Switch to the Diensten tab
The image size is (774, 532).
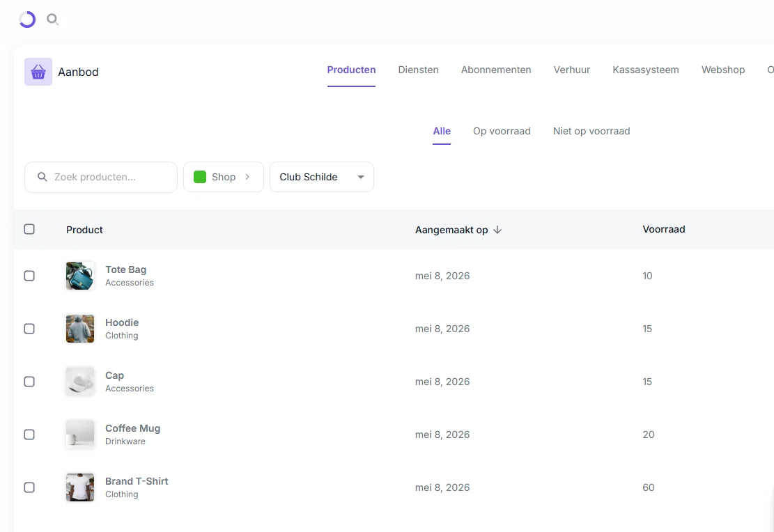[x=418, y=70]
